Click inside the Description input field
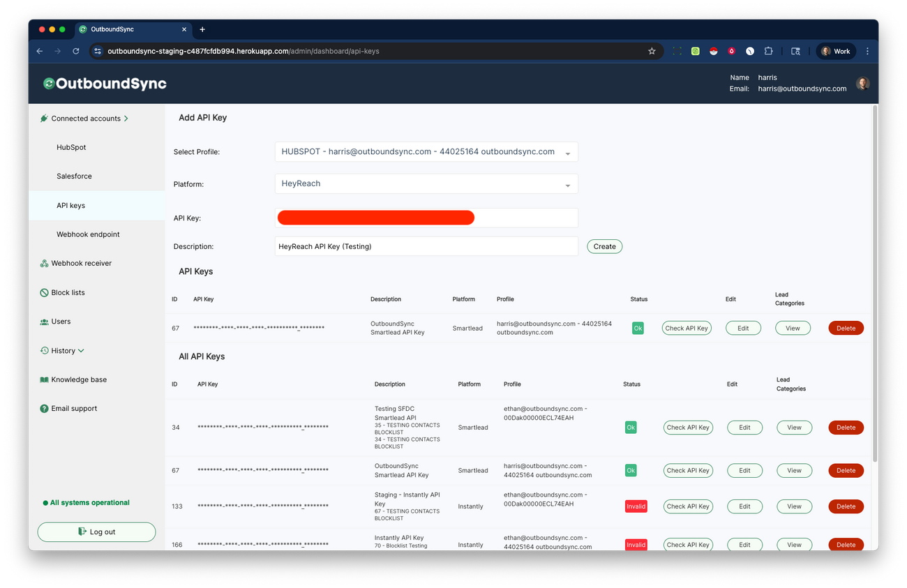Image resolution: width=907 pixels, height=588 pixels. (x=426, y=246)
